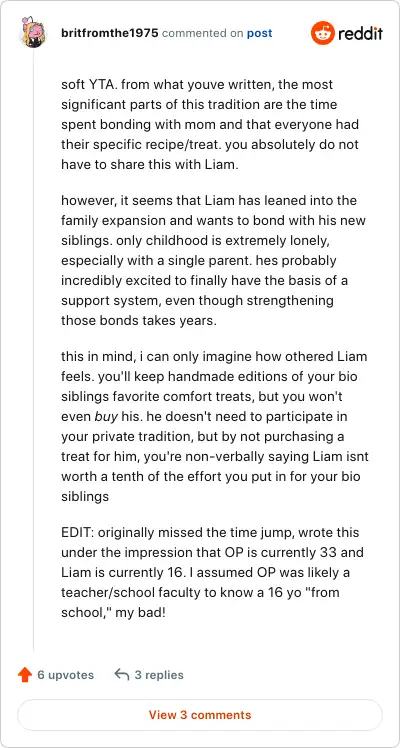
Task: Click the Reddit Snoo logo icon
Action: point(323,33)
